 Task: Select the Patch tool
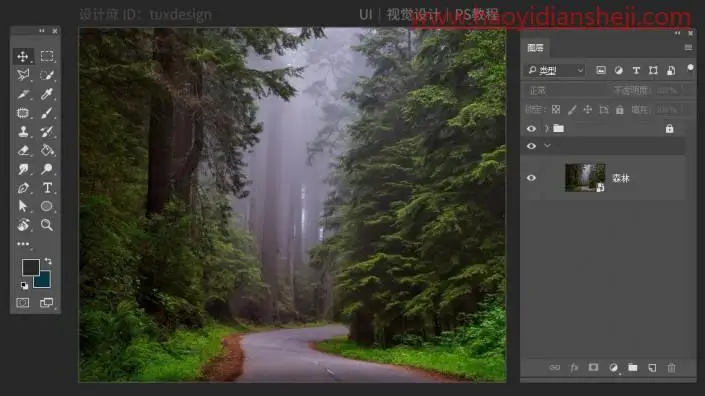(23, 113)
